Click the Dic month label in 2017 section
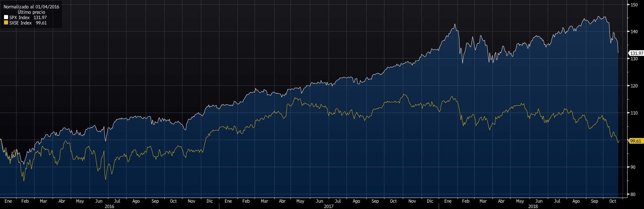 tap(430, 201)
